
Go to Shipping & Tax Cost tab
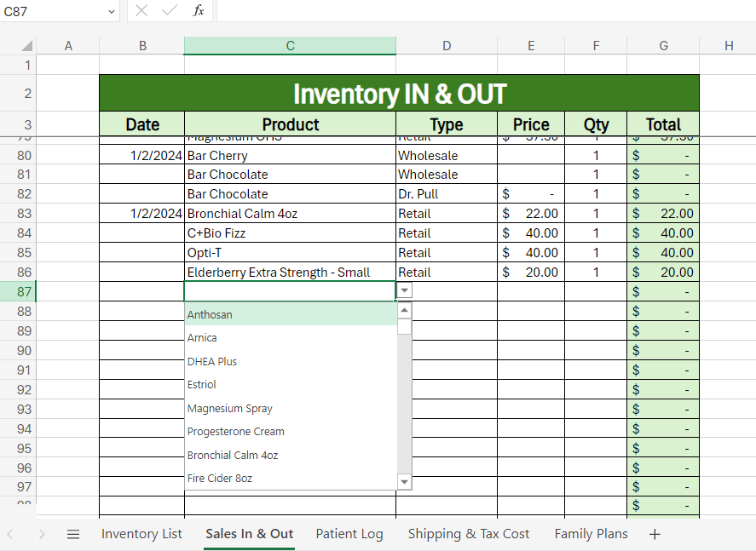coord(469,534)
